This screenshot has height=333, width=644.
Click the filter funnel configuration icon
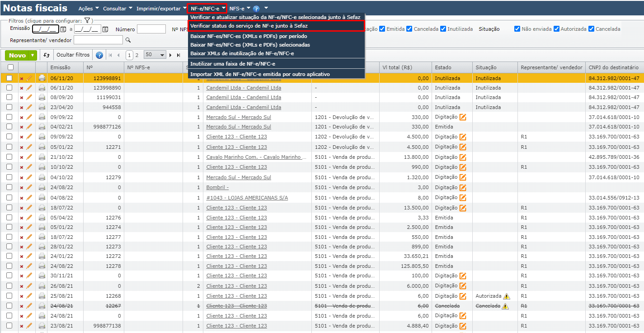pyautogui.click(x=87, y=20)
